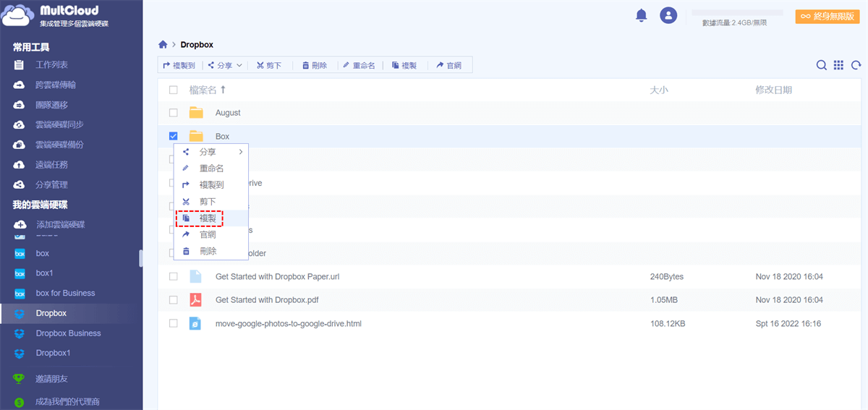The image size is (868, 410).
Task: Open the 分享 dropdown in toolbar
Action: tap(225, 65)
